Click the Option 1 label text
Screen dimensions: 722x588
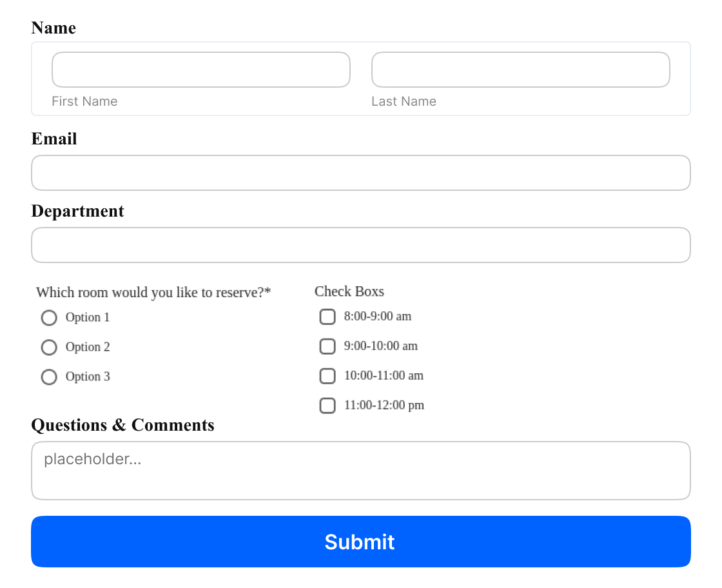tap(88, 317)
